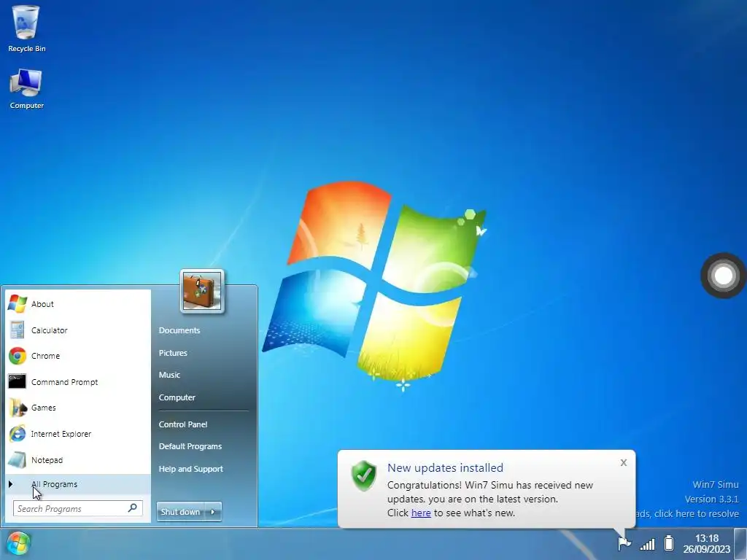
Task: Click the 'Win7 Simu' desktop label
Action: click(716, 484)
